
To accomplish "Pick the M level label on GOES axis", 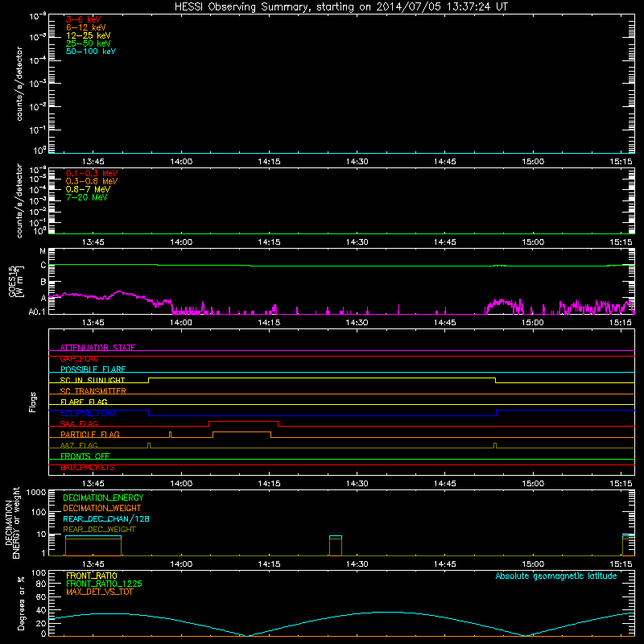I will coord(43,251).
